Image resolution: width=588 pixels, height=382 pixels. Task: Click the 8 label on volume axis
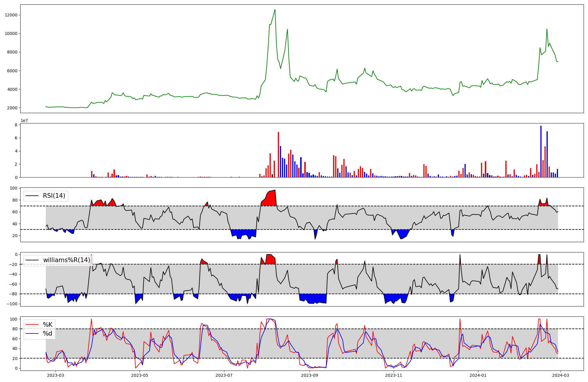(x=16, y=125)
